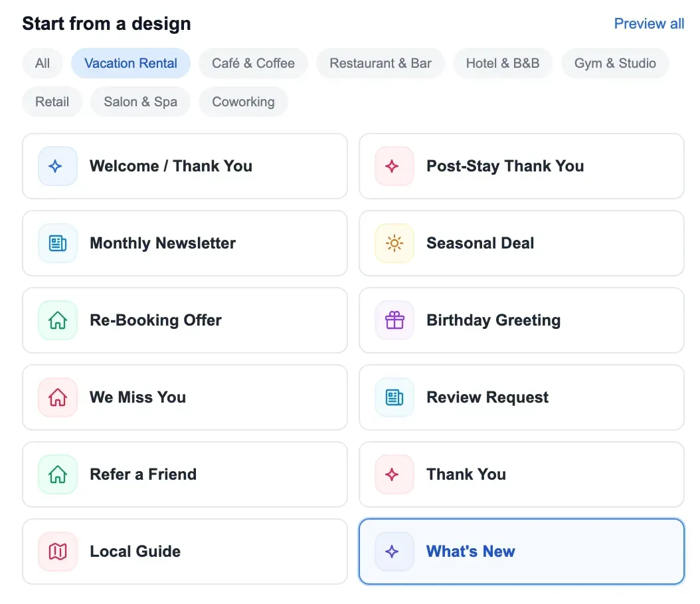Open the Preview all link
This screenshot has height=604, width=700.
(x=649, y=24)
